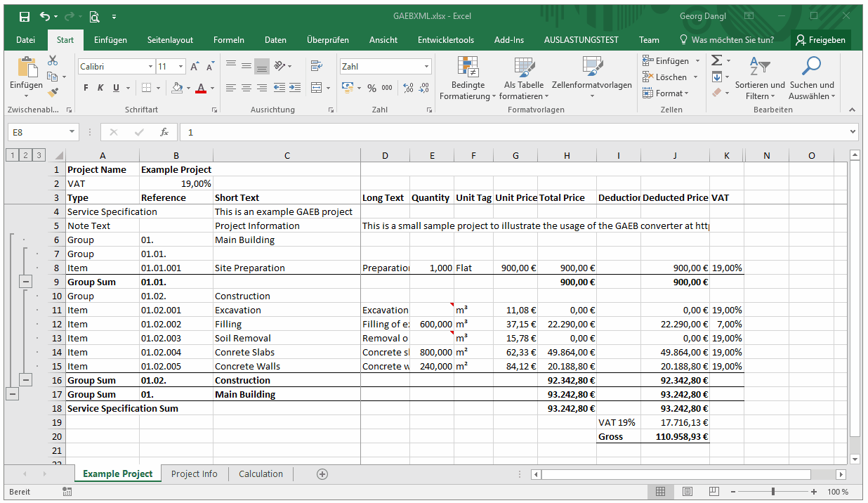Expand the Name Box dropdown

point(72,132)
